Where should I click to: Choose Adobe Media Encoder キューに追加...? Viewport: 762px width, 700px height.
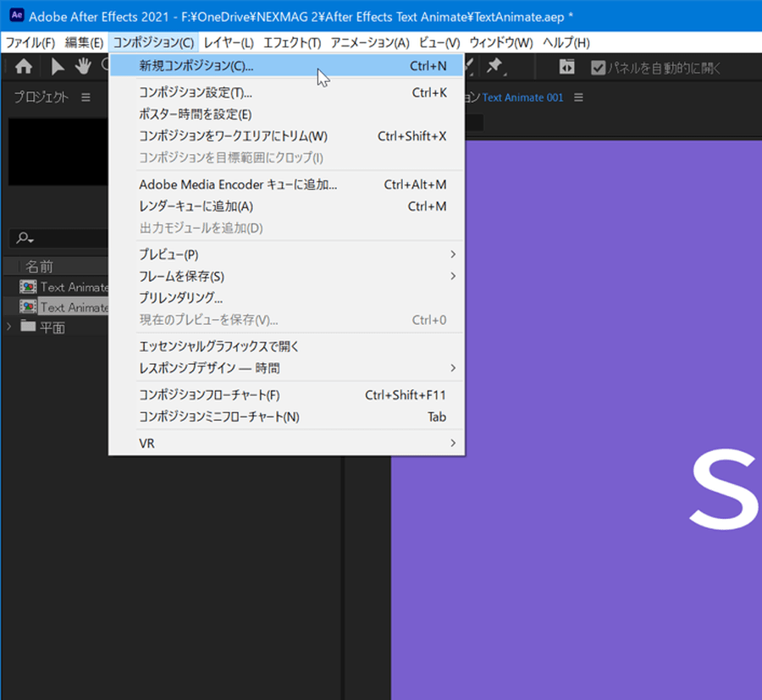point(287,185)
